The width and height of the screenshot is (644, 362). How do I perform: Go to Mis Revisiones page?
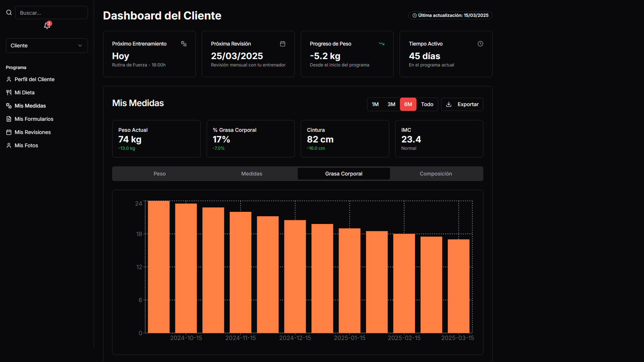[x=32, y=132]
